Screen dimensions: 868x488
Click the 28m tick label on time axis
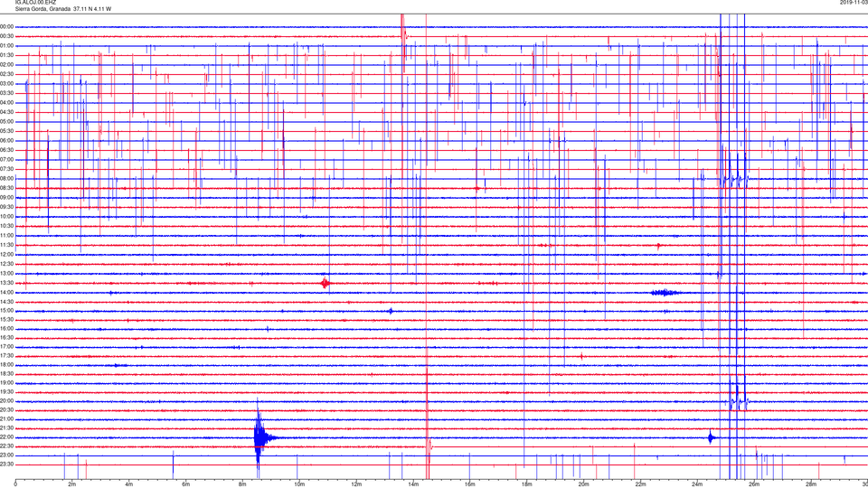[x=811, y=484]
